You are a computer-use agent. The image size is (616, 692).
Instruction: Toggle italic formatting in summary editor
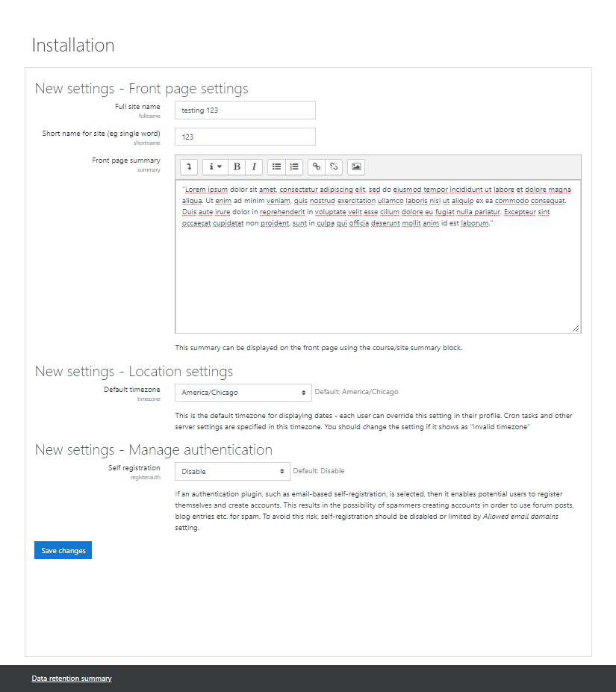pos(254,166)
